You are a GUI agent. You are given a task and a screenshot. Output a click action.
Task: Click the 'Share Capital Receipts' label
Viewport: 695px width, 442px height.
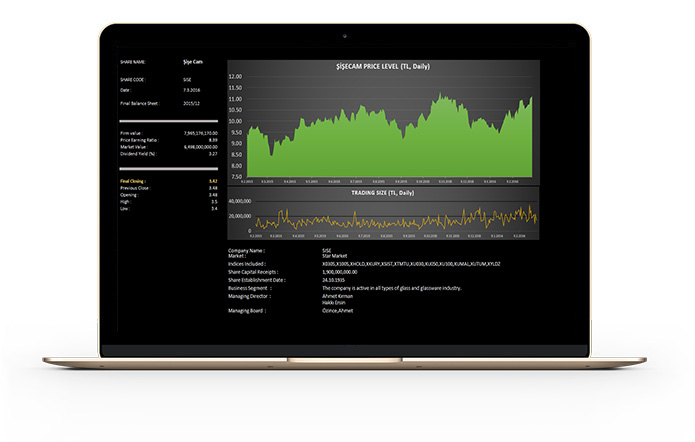click(x=253, y=272)
